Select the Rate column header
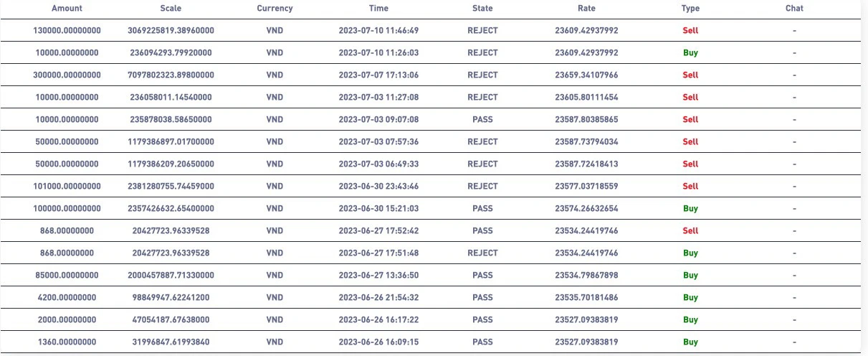The image size is (868, 356). click(x=586, y=9)
